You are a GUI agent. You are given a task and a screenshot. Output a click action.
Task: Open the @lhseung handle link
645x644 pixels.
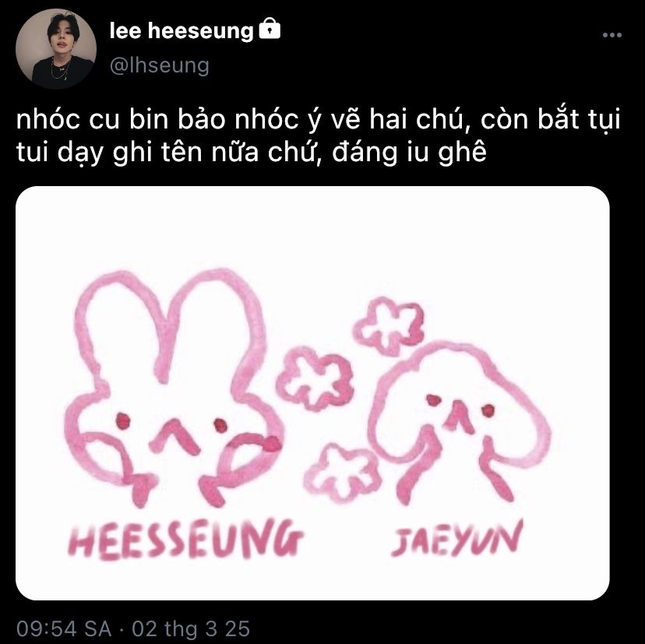tap(160, 65)
